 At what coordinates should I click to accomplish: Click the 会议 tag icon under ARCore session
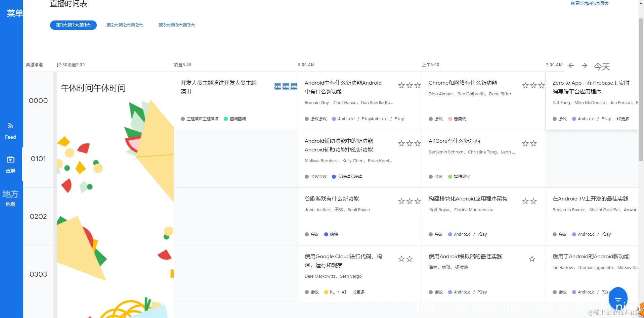[431, 176]
